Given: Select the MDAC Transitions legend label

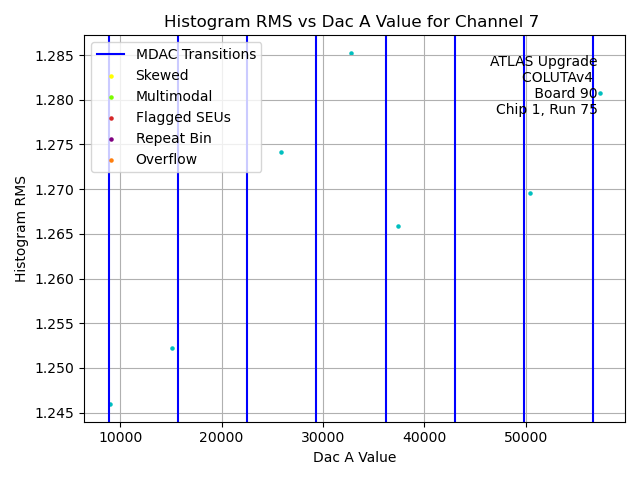Looking at the screenshot, I should pos(196,55).
